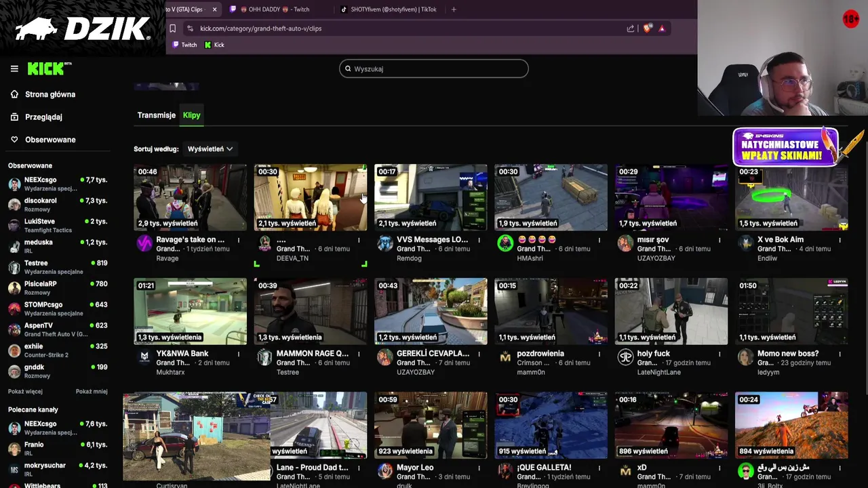The width and height of the screenshot is (868, 488).
Task: Open options menu for HMAshri clip
Action: click(x=599, y=240)
